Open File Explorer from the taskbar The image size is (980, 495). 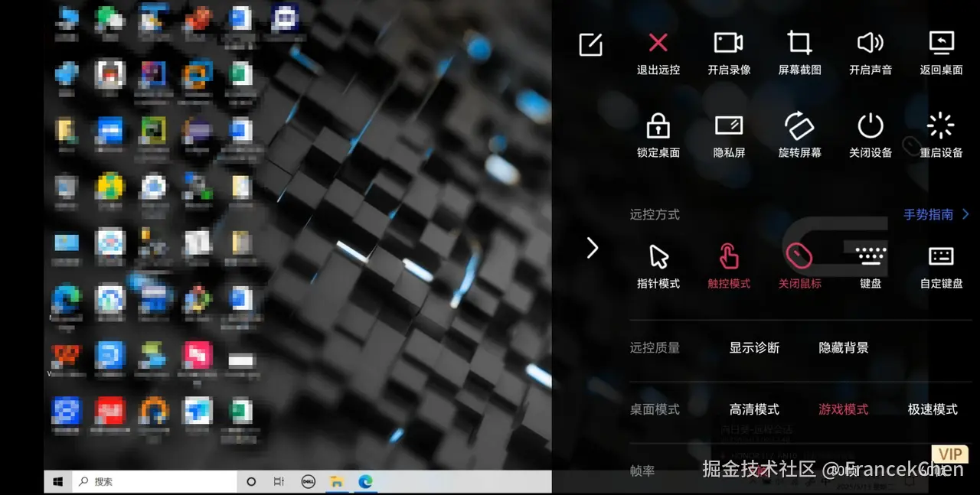pos(336,482)
